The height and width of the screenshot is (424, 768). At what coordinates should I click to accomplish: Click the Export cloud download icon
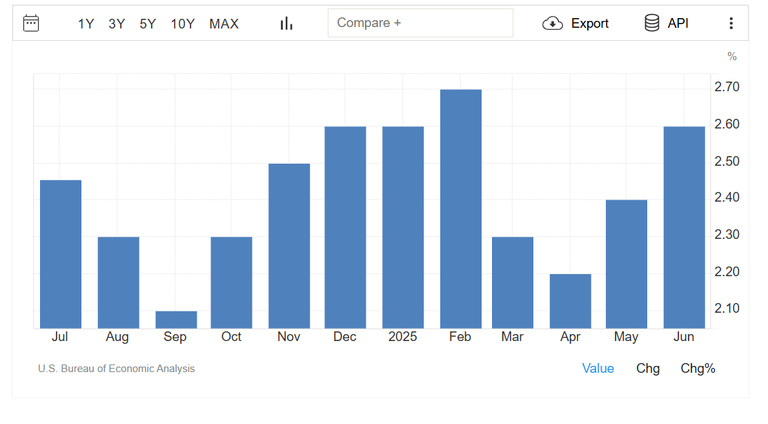coord(552,23)
